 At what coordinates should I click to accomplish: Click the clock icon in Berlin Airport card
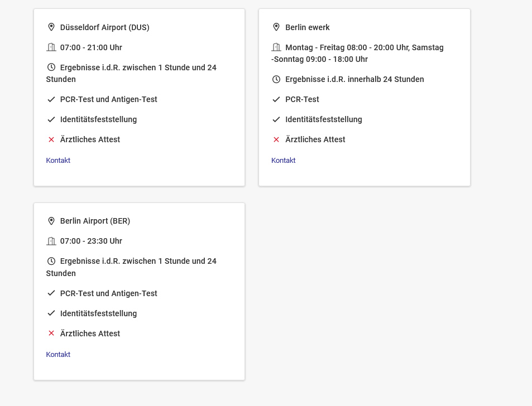51,261
